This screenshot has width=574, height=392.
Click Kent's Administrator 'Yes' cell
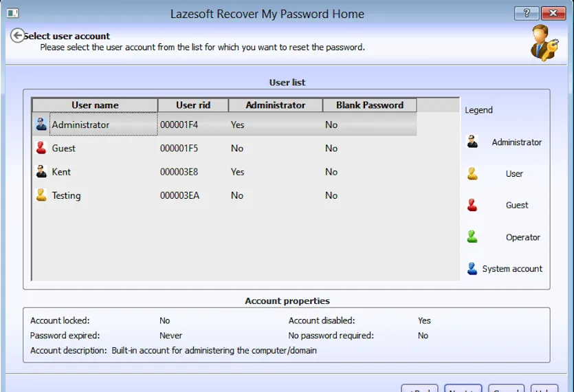237,172
